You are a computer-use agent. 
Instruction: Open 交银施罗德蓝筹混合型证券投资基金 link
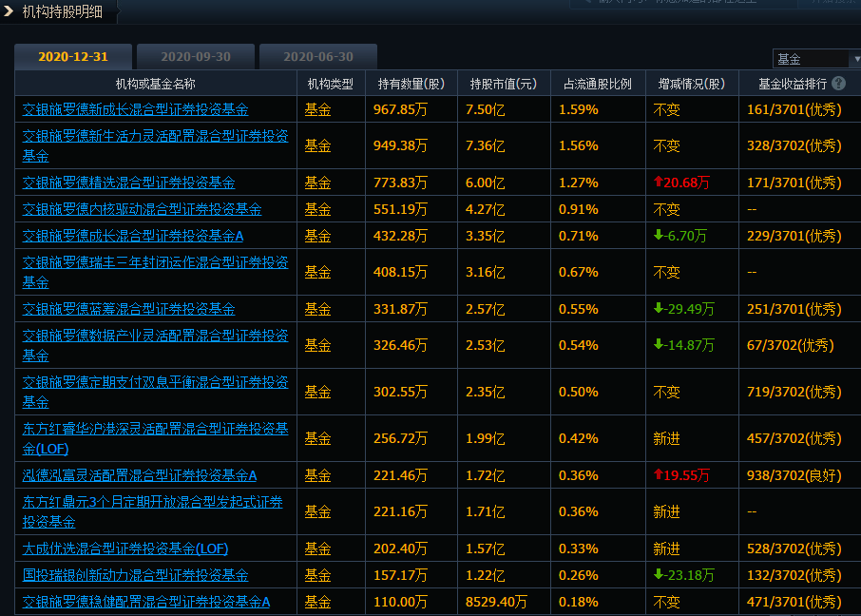[x=128, y=309]
